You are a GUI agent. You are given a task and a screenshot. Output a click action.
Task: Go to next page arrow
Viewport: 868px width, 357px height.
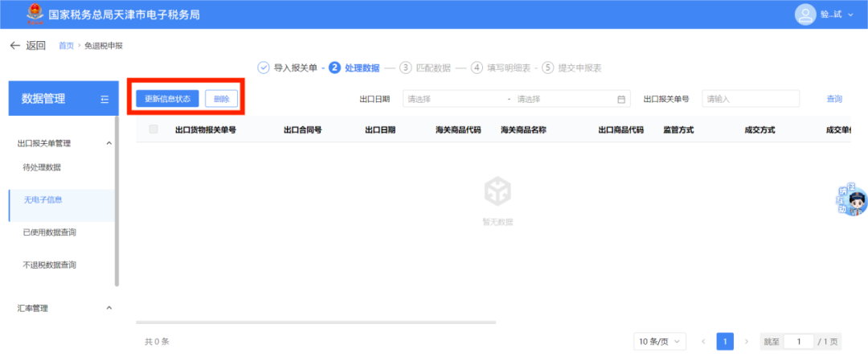pos(747,342)
